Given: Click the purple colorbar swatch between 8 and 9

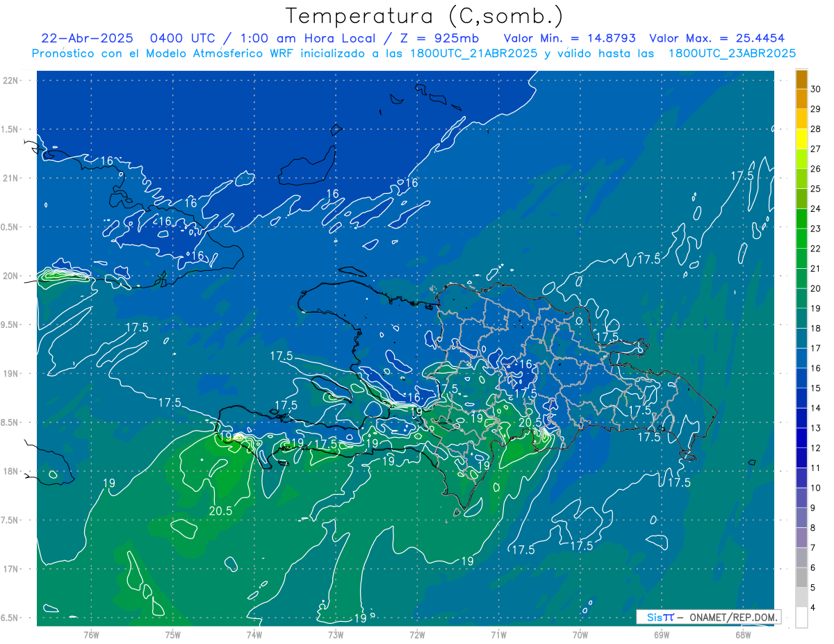Looking at the screenshot, I should (x=801, y=518).
